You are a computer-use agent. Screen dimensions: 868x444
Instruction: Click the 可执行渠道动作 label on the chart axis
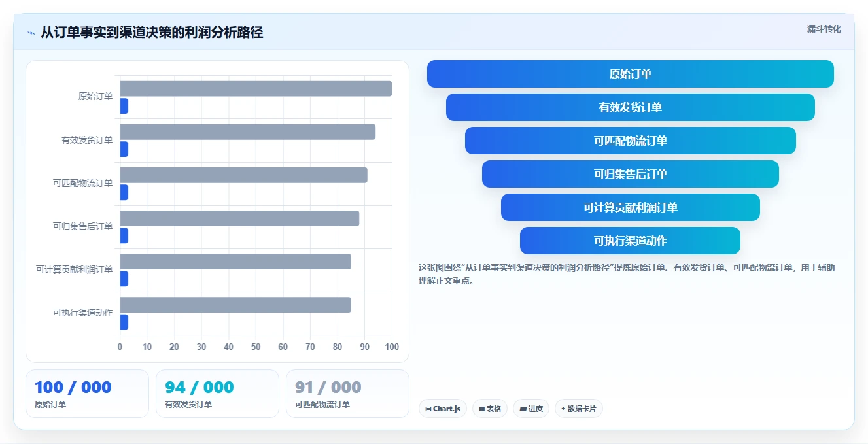[82, 313]
